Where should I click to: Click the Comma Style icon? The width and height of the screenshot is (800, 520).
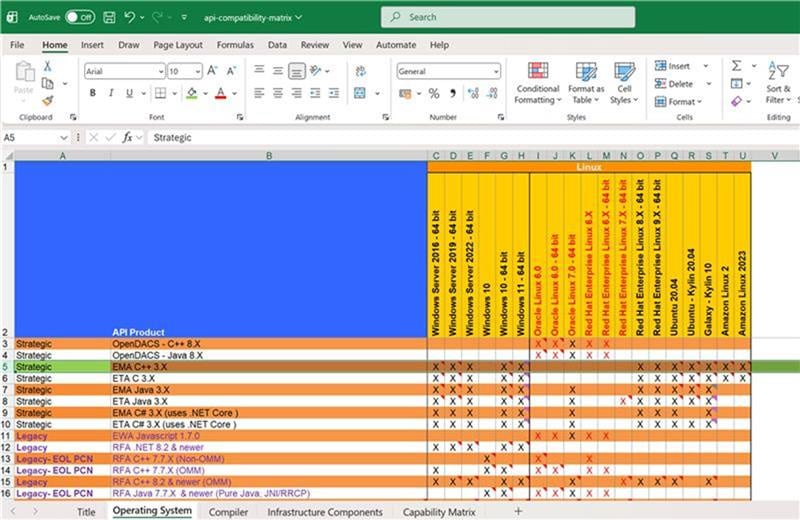[x=453, y=93]
